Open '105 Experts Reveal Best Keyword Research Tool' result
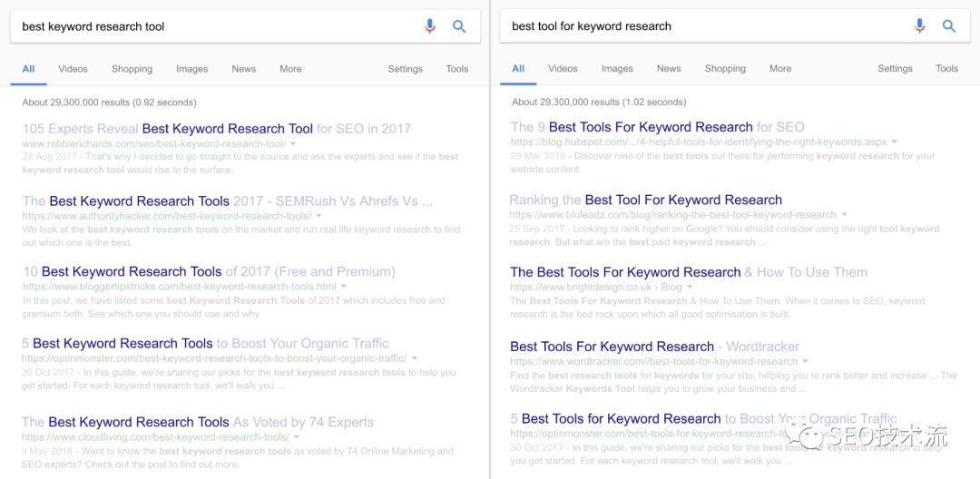 coord(216,129)
